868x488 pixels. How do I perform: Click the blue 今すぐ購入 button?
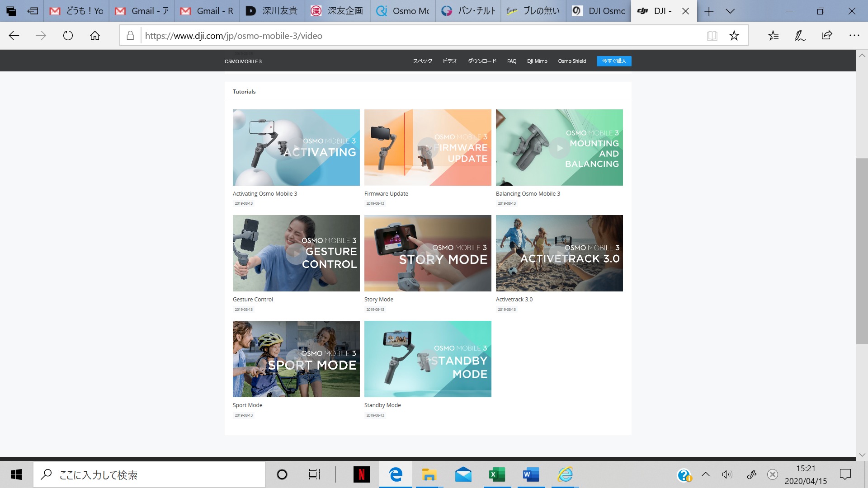click(614, 61)
